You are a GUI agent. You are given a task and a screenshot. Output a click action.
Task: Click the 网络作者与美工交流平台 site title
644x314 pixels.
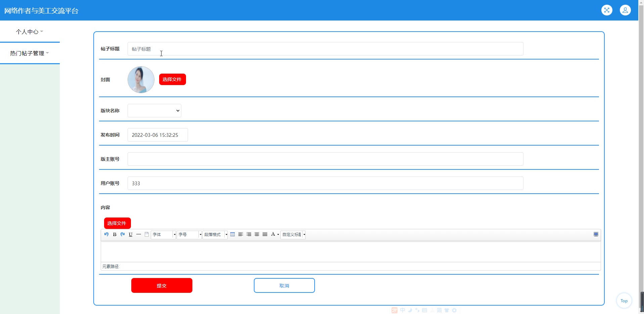[x=41, y=11]
